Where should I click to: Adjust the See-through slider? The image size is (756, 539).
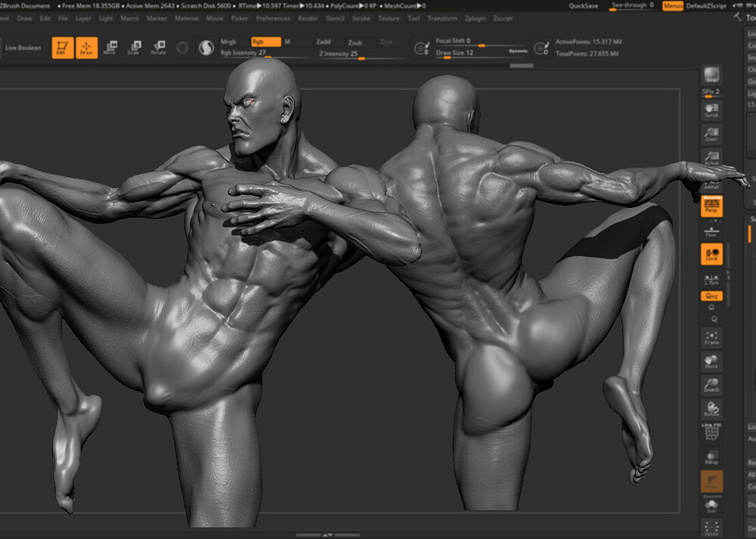point(633,6)
